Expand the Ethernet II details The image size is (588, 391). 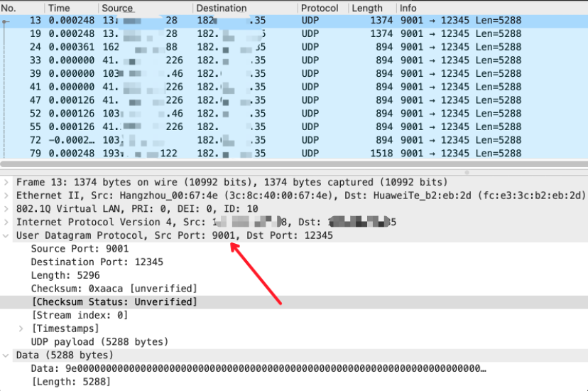pyautogui.click(x=6, y=195)
